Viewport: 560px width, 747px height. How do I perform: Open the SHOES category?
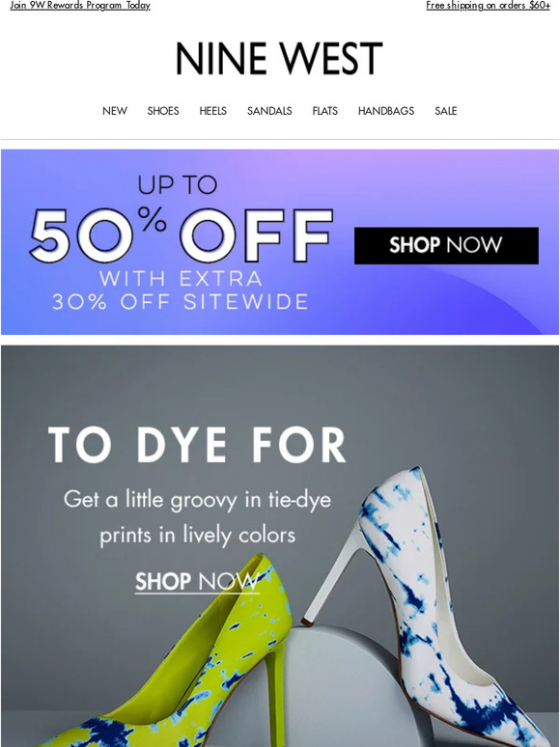click(163, 111)
